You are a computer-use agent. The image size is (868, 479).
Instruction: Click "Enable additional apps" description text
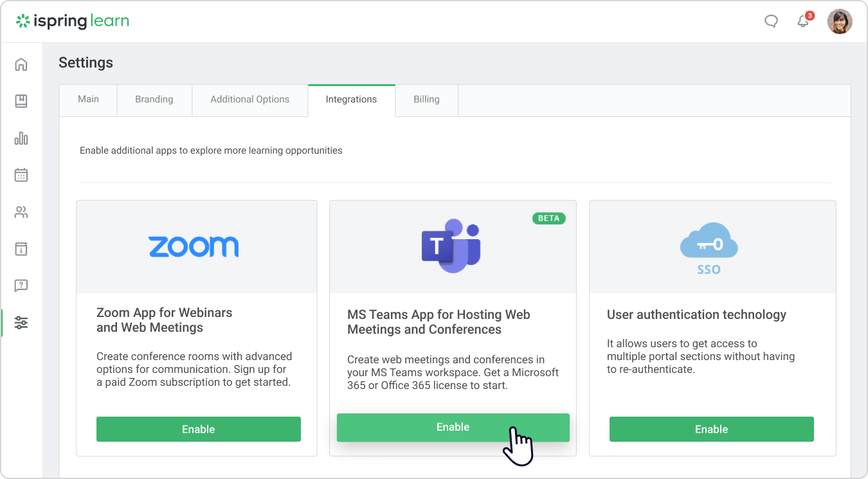click(211, 150)
